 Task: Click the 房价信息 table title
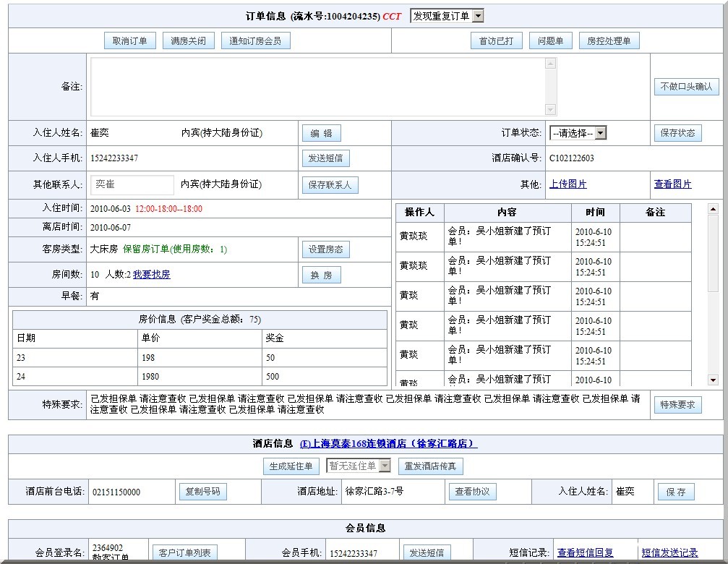(200, 320)
